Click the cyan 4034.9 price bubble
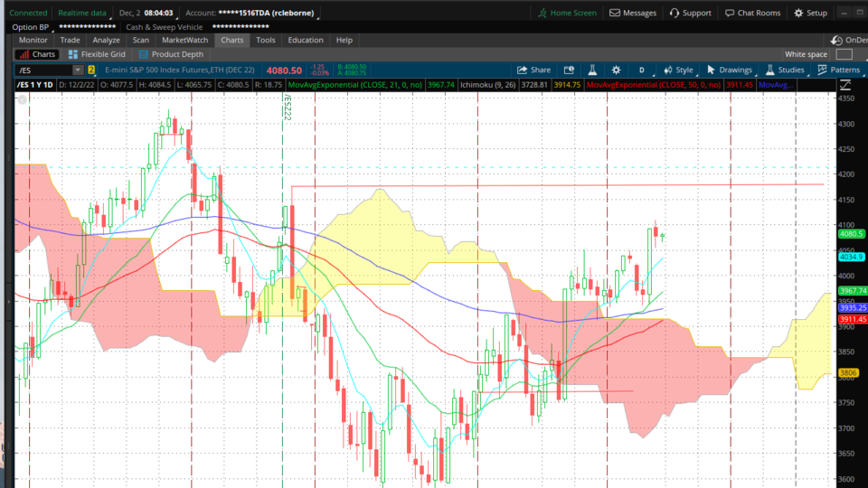Screen dimensions: 868x488 click(x=851, y=257)
